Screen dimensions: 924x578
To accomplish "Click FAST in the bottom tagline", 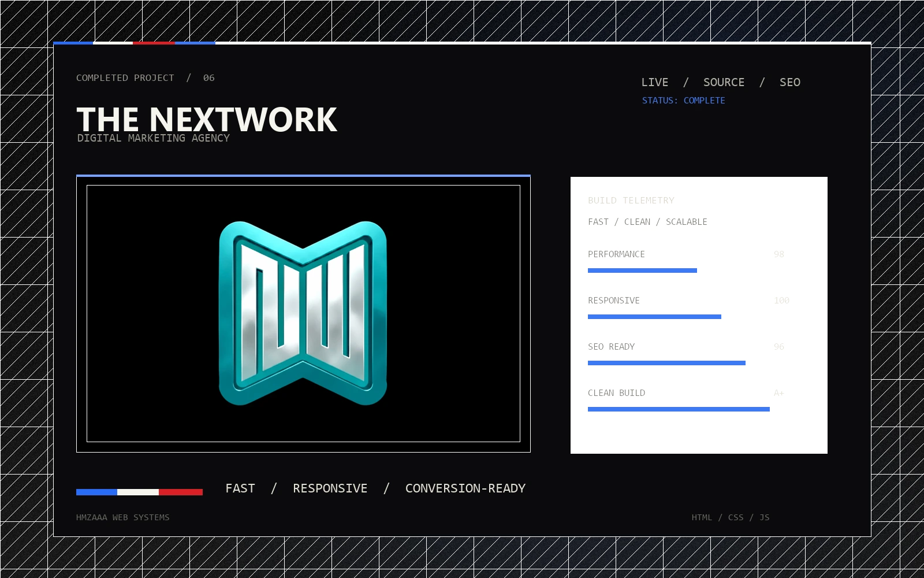I will pos(240,488).
